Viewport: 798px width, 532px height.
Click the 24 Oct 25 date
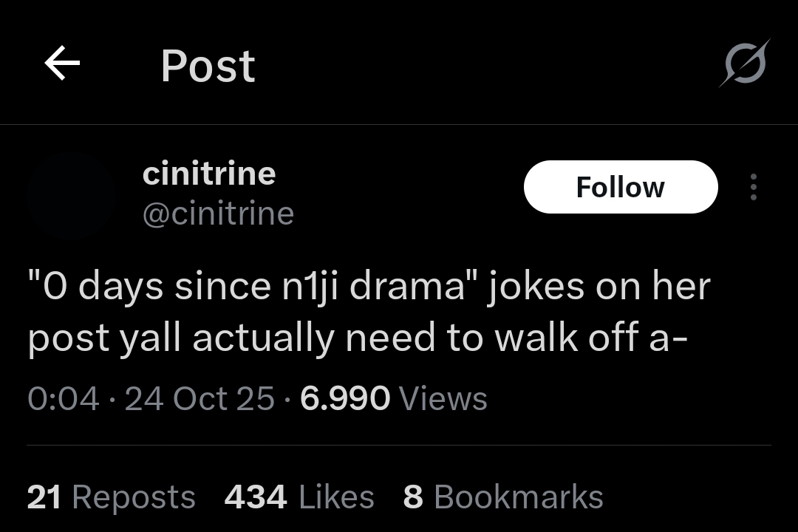(199, 399)
